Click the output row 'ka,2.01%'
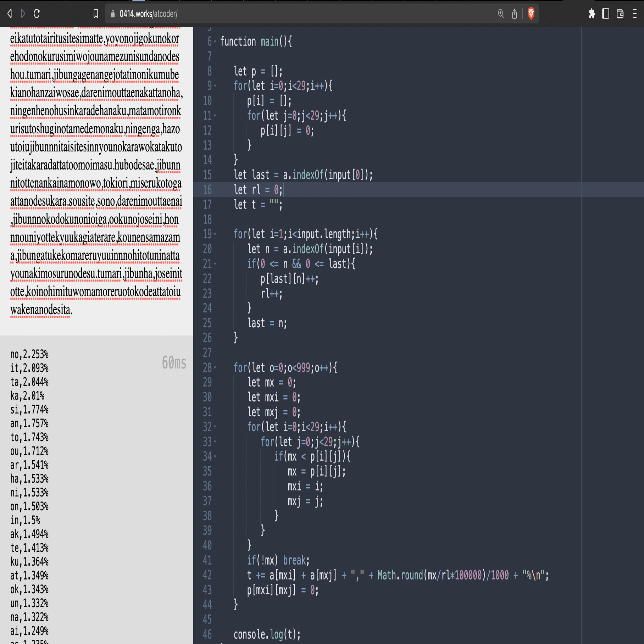Viewport: 644px width, 644px height. coord(27,396)
